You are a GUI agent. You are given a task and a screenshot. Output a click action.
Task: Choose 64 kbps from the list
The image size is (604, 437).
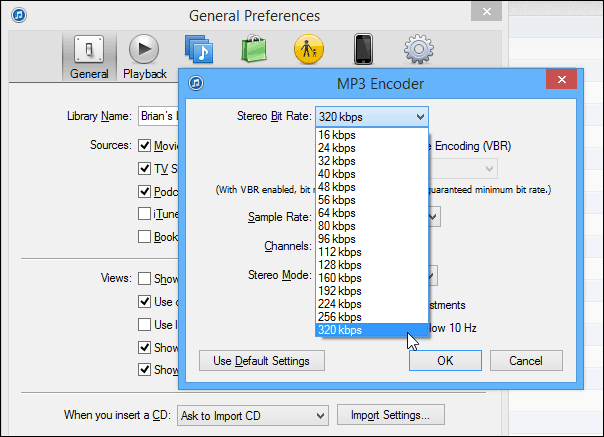pyautogui.click(x=372, y=213)
